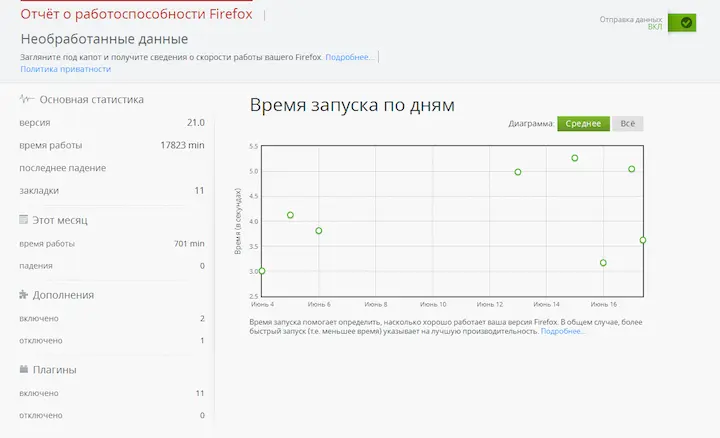Click the 17823 min uptime value
Screen dimensions: 720x438
pos(182,145)
